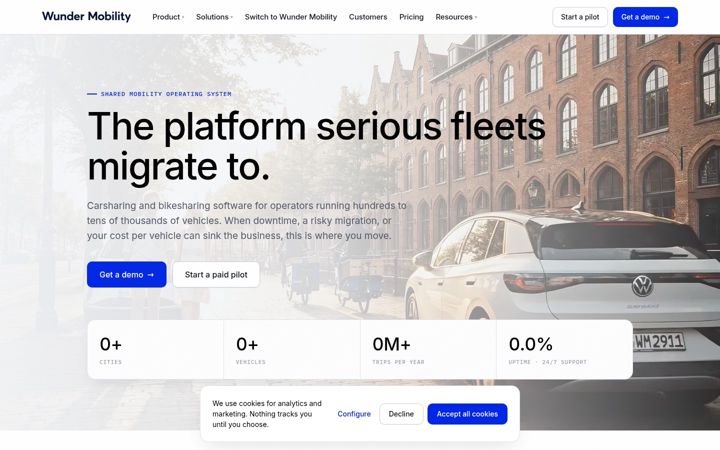
Task: Expand the Solutions dropdown menu
Action: 214,17
